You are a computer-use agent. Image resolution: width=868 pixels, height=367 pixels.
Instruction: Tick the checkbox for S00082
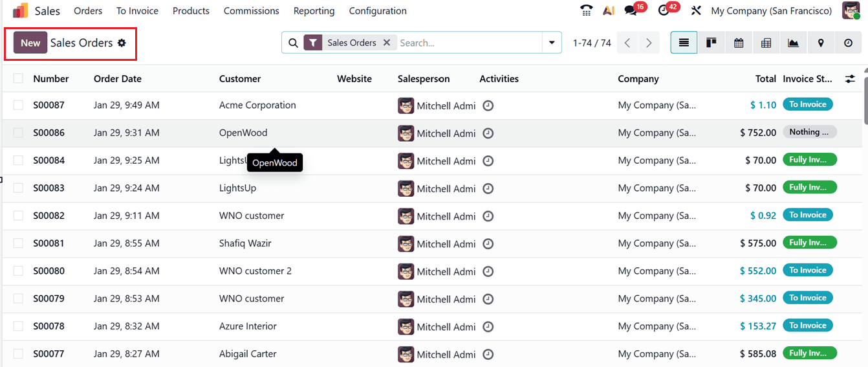click(18, 216)
